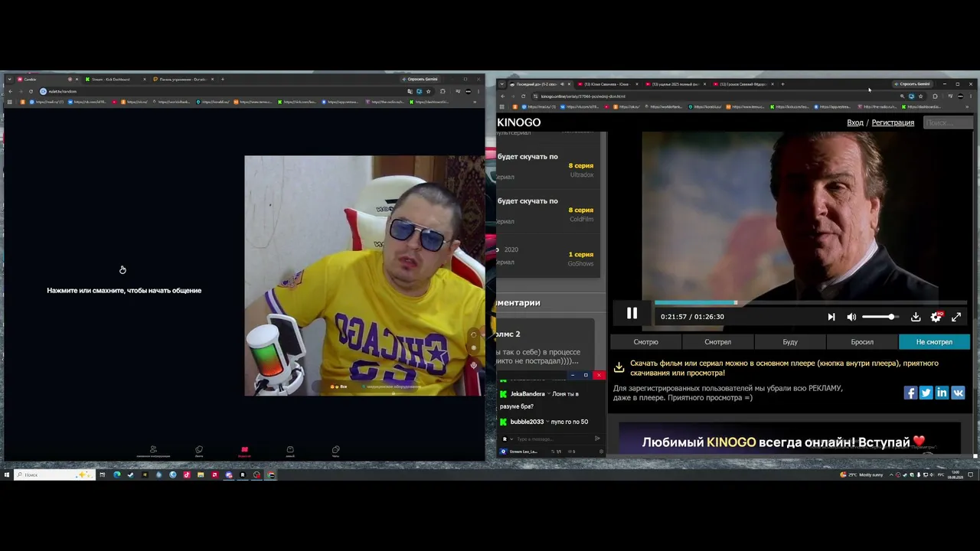This screenshot has height=551, width=980.
Task: Select the Буду status tab
Action: tap(789, 342)
